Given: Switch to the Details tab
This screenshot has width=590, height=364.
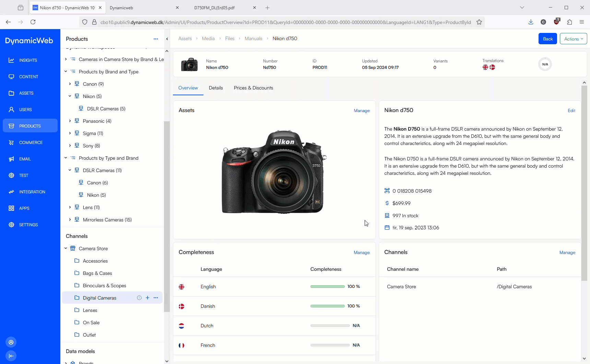Looking at the screenshot, I should click(x=216, y=88).
